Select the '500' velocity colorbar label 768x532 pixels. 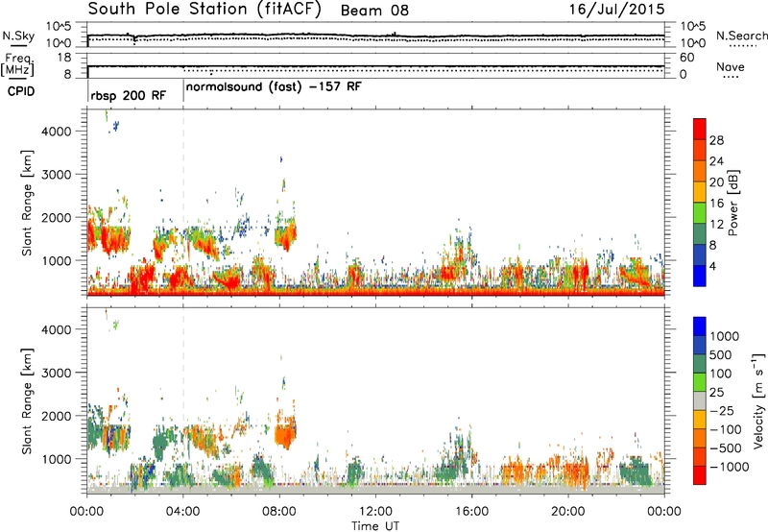[721, 355]
